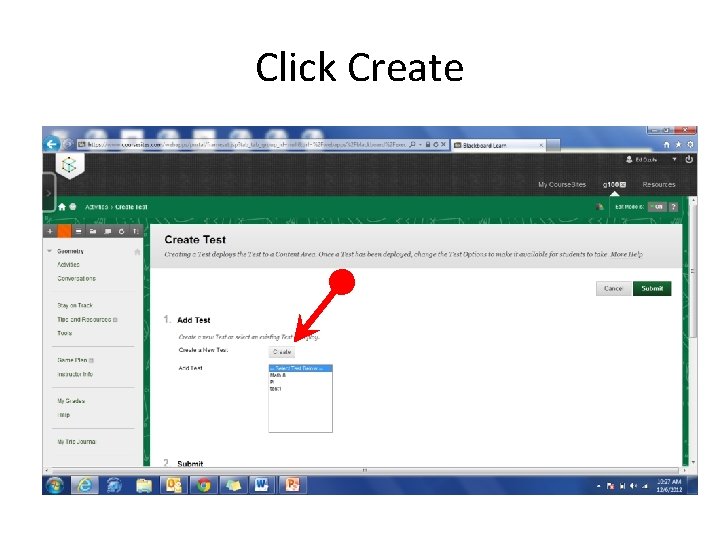Click the taskbar clock
Image resolution: width=720 pixels, height=540 pixels.
[x=669, y=485]
